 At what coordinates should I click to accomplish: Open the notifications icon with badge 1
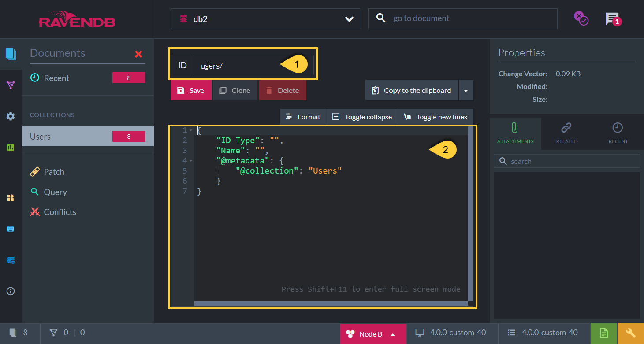click(613, 19)
